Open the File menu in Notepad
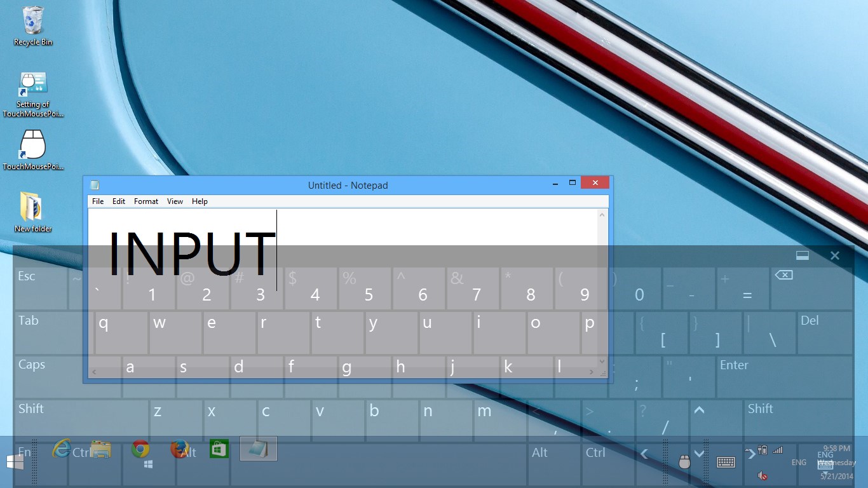 98,201
